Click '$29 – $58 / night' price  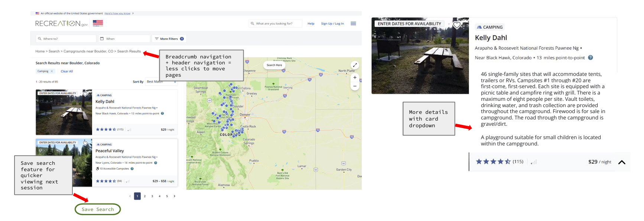(163, 181)
